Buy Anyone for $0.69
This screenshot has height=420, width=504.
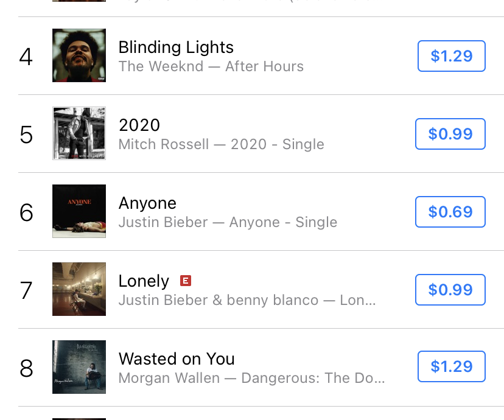(450, 212)
